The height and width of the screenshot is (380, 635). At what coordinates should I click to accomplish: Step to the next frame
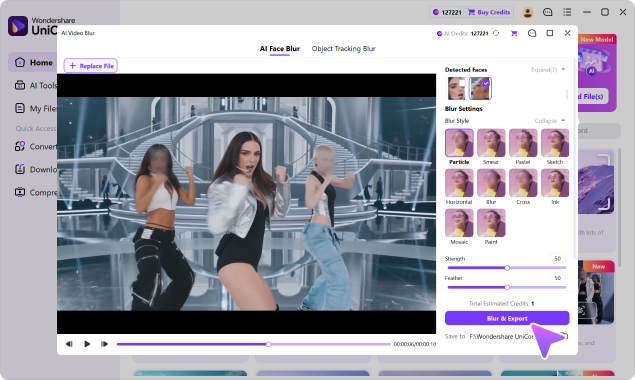pyautogui.click(x=104, y=344)
